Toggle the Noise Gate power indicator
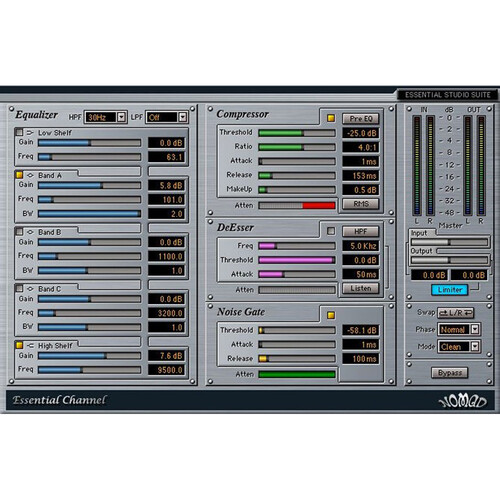Screen dimensions: 500x500 point(331,315)
